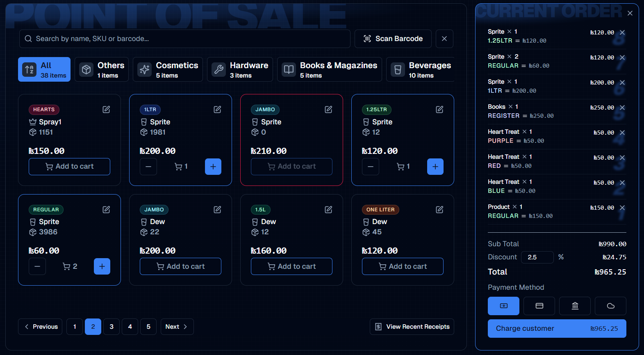644x355 pixels.
Task: Add Dew 1.5L to cart
Action: pyautogui.click(x=291, y=266)
